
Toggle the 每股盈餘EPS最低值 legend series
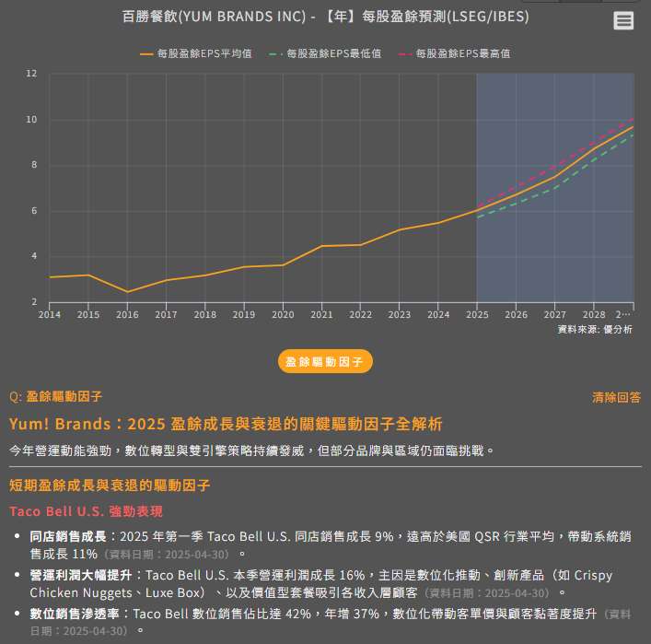[325, 53]
